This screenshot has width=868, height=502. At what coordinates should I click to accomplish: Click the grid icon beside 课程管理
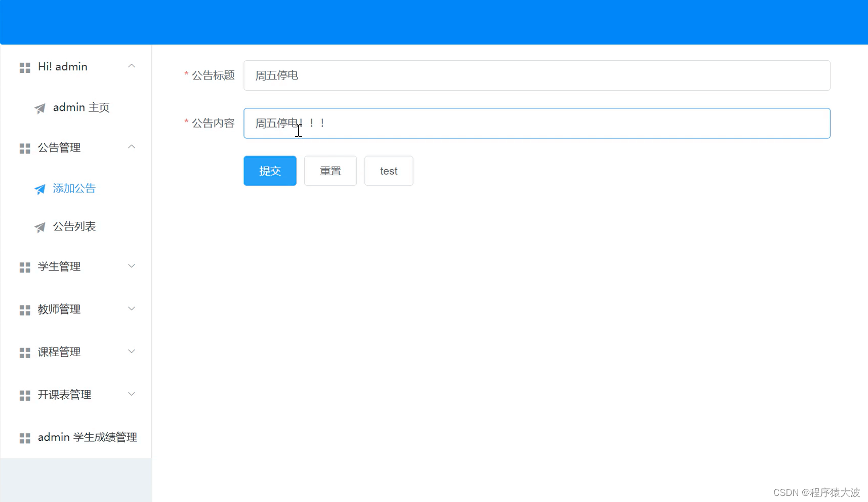[x=24, y=352]
